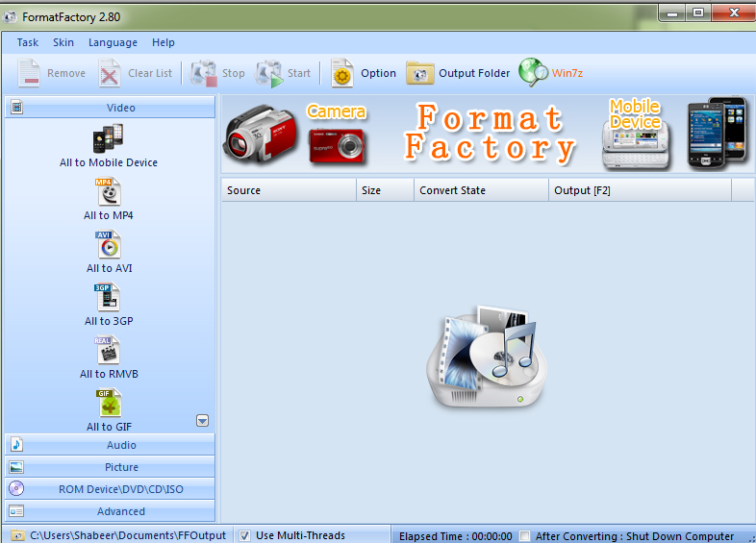This screenshot has width=756, height=543.
Task: Collapse the Video section header
Action: 110,107
